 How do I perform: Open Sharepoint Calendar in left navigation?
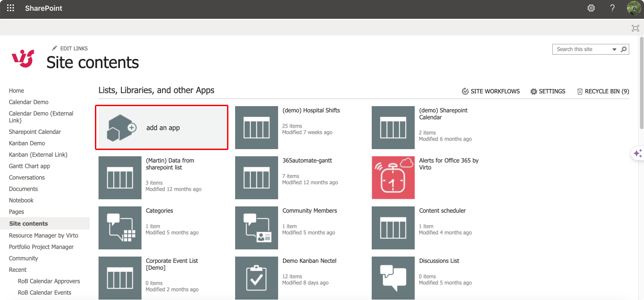[35, 132]
